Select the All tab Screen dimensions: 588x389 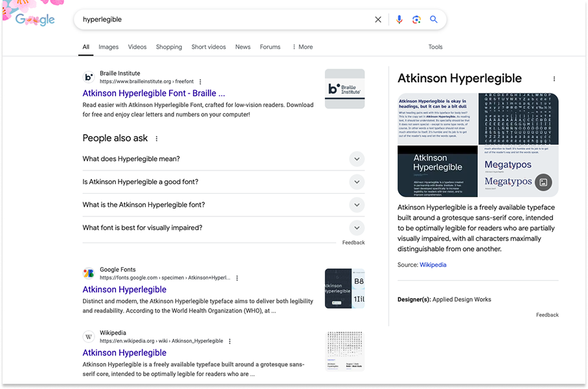coord(86,47)
